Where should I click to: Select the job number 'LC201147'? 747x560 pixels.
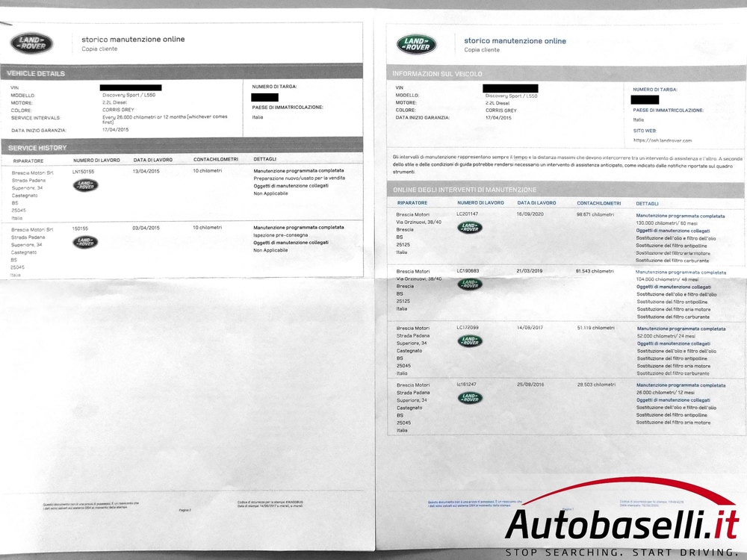tap(468, 214)
